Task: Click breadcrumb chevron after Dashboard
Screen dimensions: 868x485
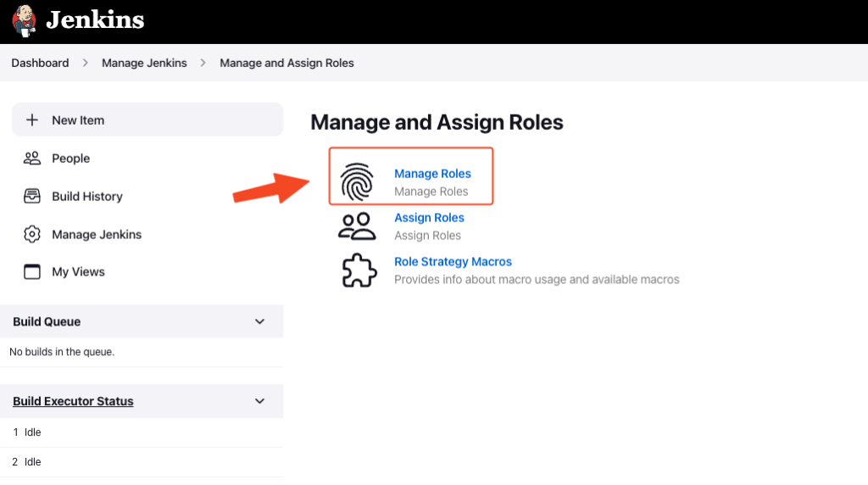Action: 86,63
